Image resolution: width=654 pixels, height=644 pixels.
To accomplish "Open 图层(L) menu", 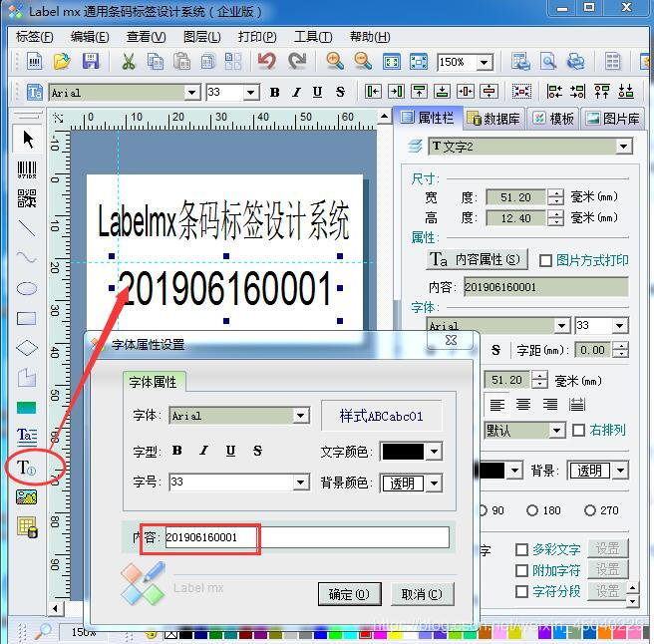I will tap(202, 37).
